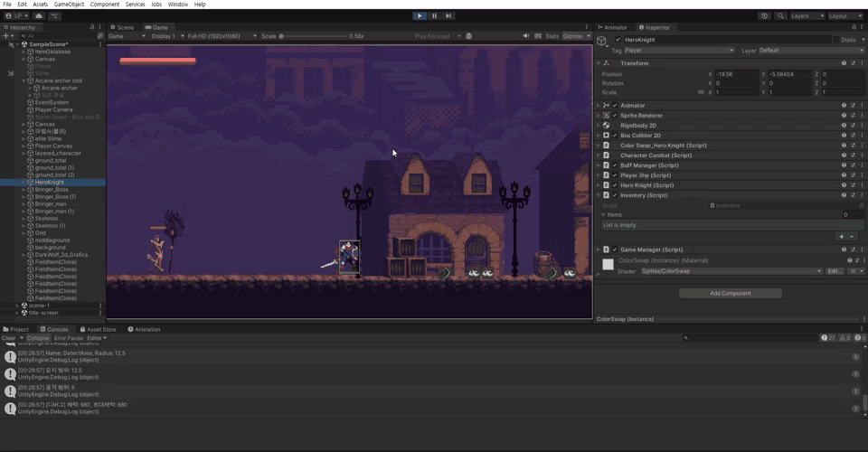Click the HeroKnight GameObject cube icon

click(602, 41)
